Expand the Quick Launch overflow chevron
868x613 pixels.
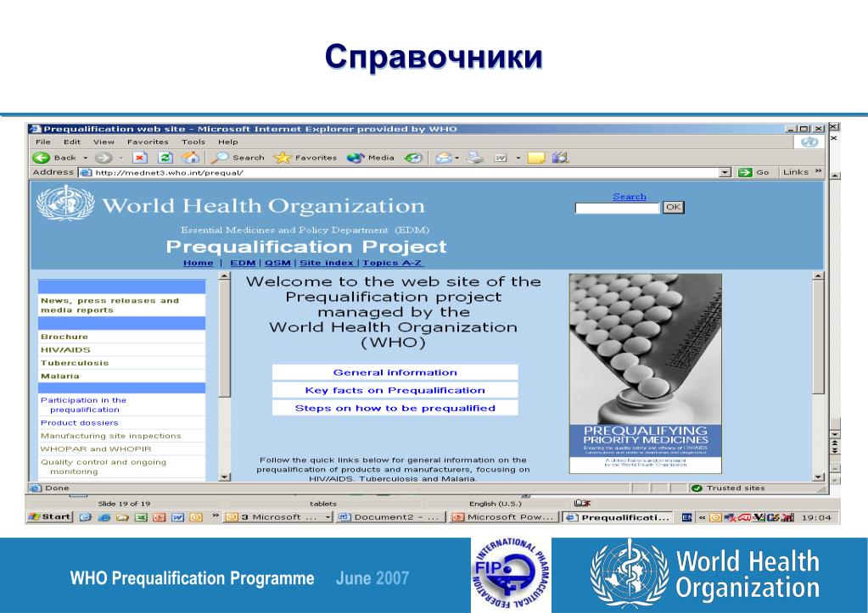[216, 516]
